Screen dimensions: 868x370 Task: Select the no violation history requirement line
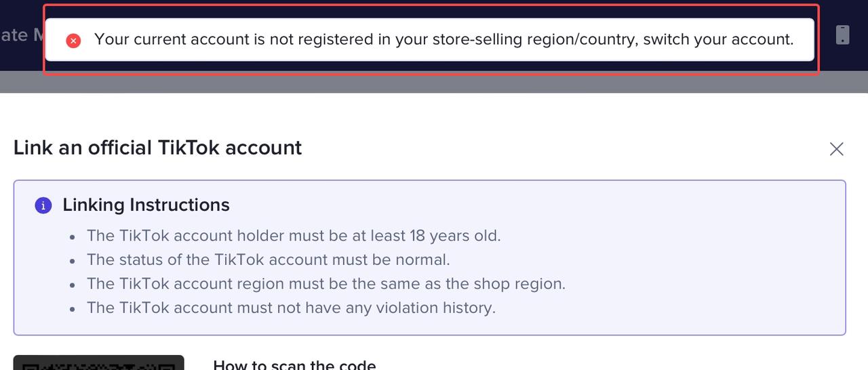[x=292, y=308]
